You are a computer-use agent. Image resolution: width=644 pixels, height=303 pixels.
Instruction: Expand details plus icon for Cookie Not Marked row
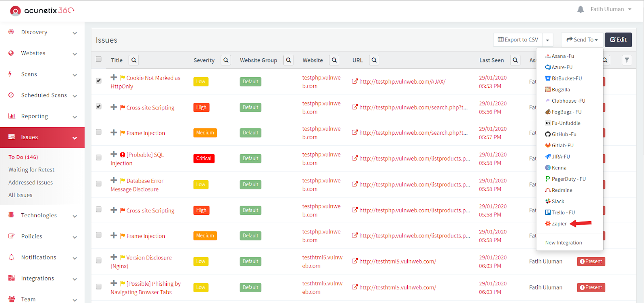pos(114,77)
